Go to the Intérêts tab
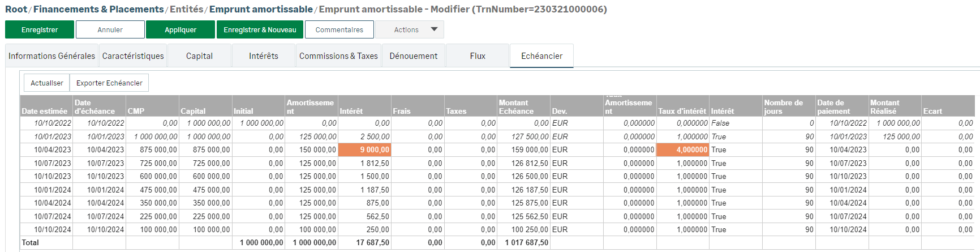Screen dimensions: 980x252 pyautogui.click(x=264, y=56)
